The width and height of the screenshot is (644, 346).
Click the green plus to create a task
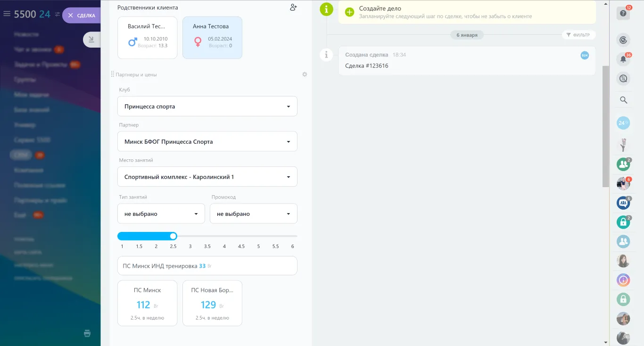(x=349, y=12)
